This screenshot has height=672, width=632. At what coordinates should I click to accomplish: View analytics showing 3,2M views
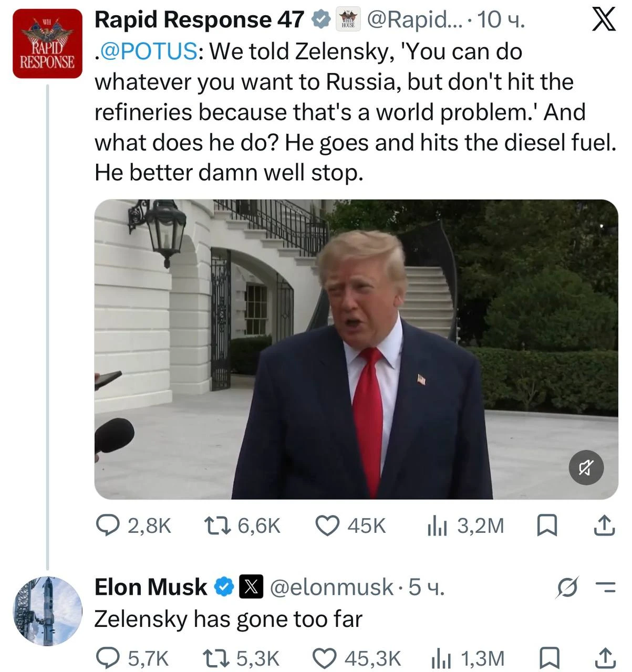pyautogui.click(x=465, y=526)
